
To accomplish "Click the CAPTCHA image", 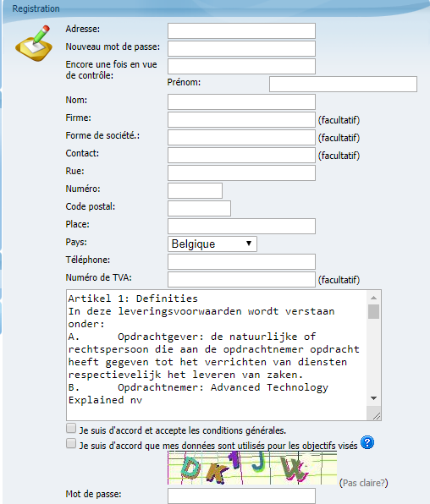I will (252, 468).
